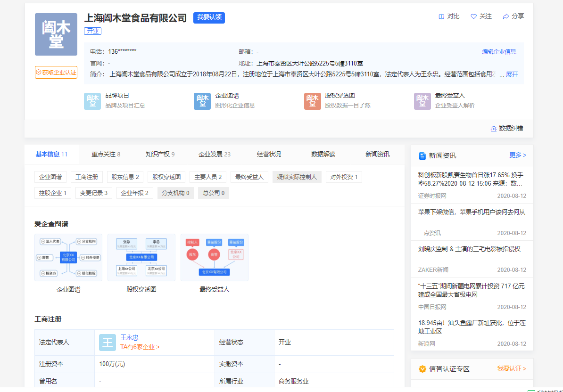Open the 最终受益人 purple icon tile
Screen dimensions: 563x392
point(422,101)
